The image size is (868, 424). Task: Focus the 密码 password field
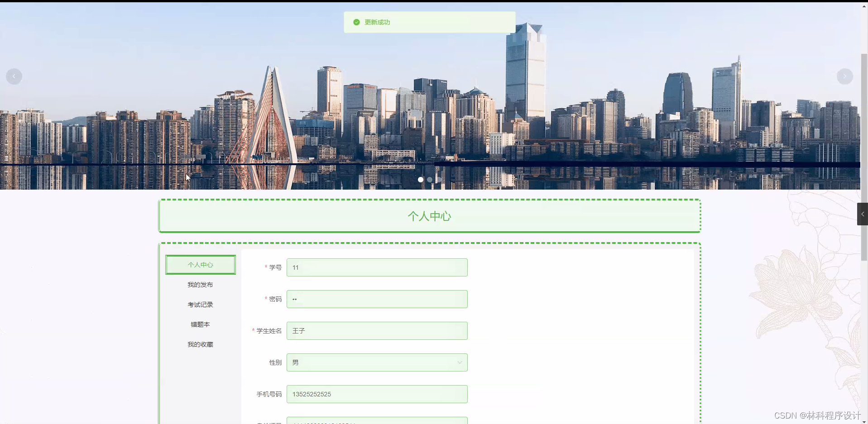pos(377,299)
